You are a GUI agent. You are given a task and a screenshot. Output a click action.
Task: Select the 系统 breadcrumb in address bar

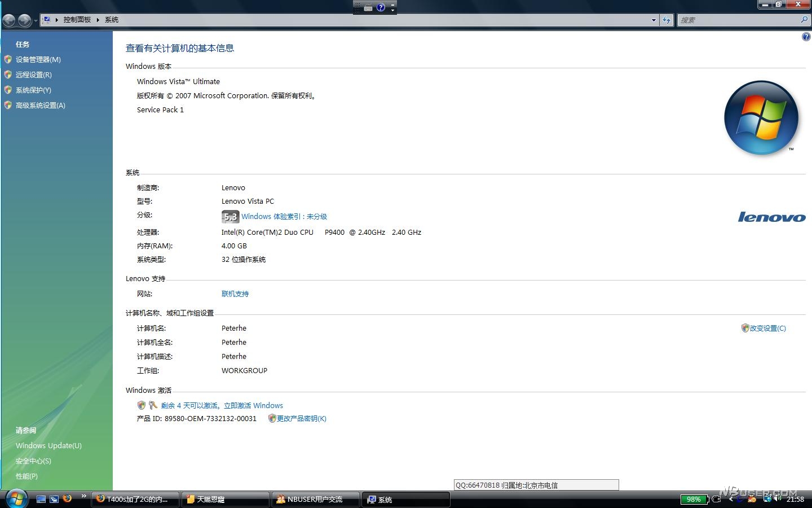(112, 20)
